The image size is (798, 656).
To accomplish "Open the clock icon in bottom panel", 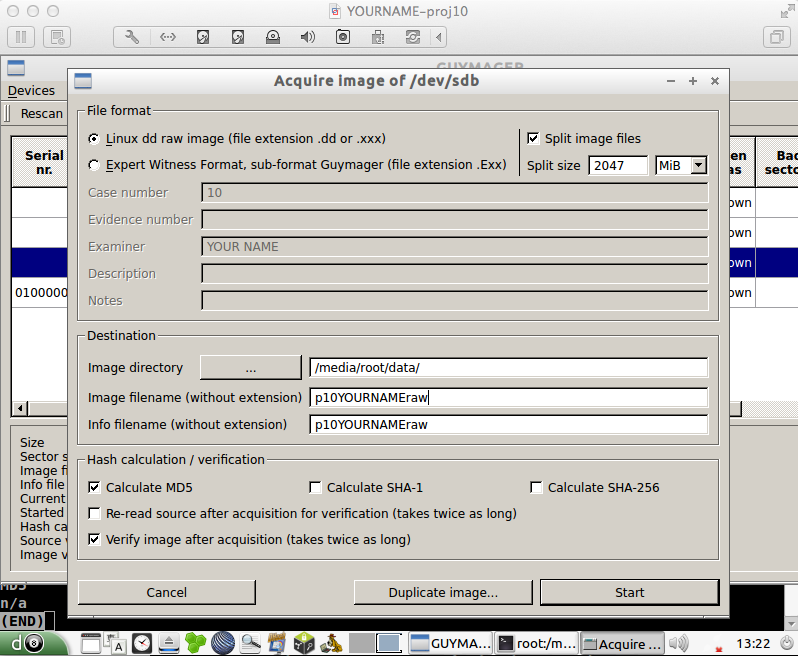I will 143,643.
